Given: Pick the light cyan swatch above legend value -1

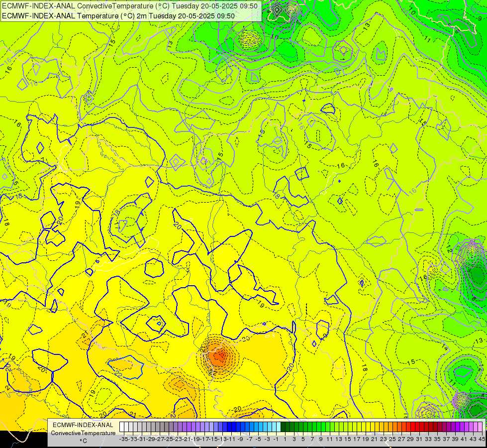Looking at the screenshot, I should pyautogui.click(x=274, y=427).
